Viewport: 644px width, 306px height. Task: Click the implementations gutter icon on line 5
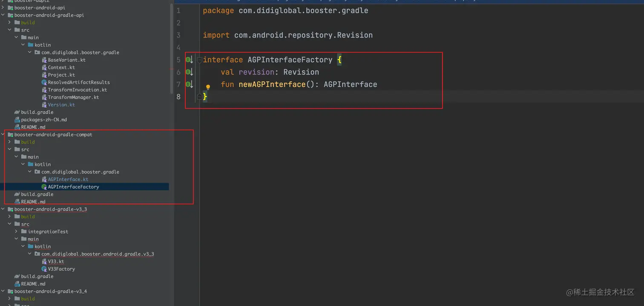(188, 60)
